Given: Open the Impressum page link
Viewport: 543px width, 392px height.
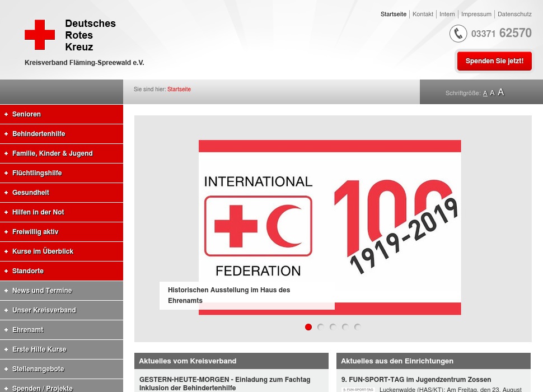Looking at the screenshot, I should coord(476,14).
